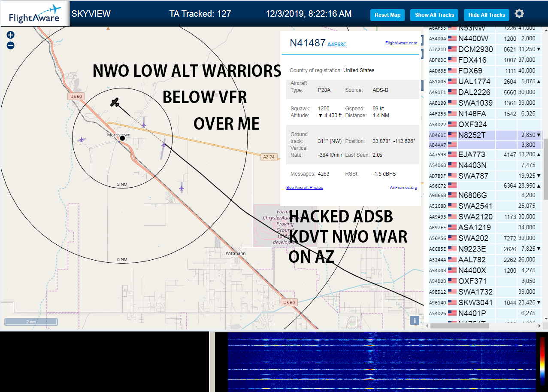Open the AirFrames.org link
Viewport: 548px width, 392px height.
coord(403,188)
